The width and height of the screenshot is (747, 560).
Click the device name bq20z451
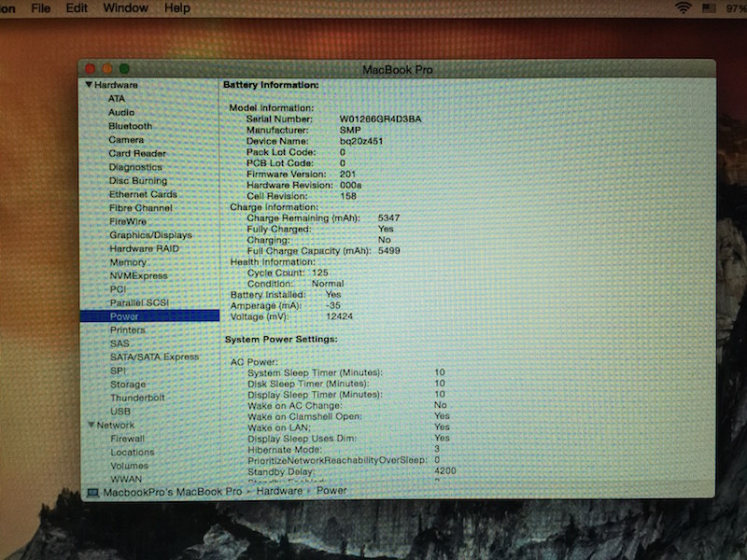point(361,142)
